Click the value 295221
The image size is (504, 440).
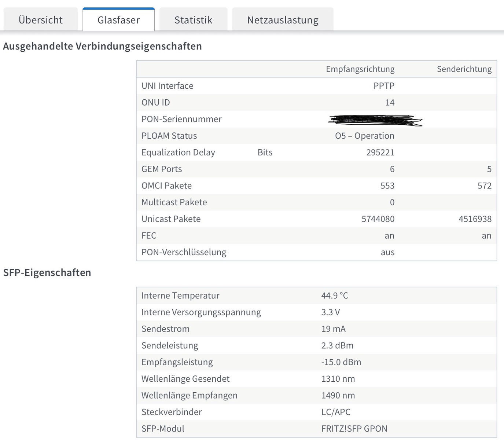coord(380,153)
